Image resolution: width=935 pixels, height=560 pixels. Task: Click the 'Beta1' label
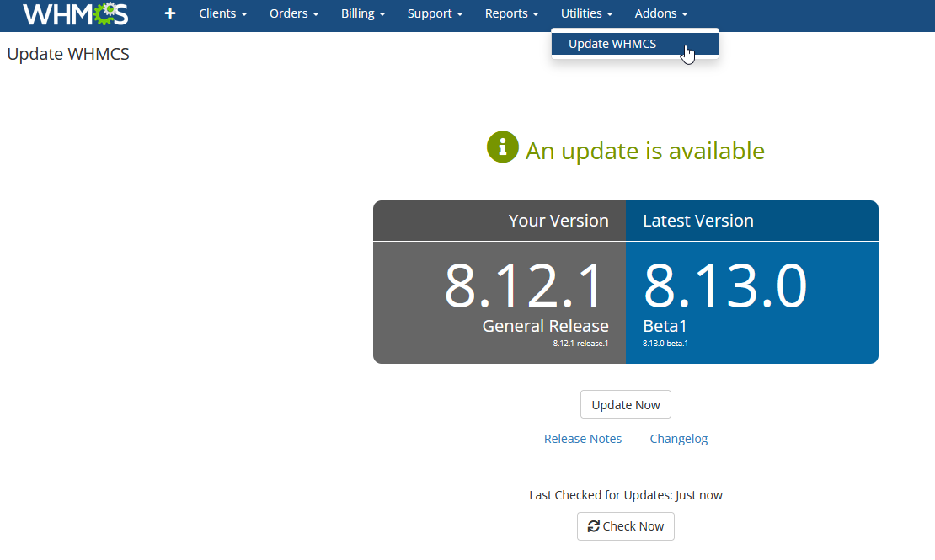[x=665, y=326]
